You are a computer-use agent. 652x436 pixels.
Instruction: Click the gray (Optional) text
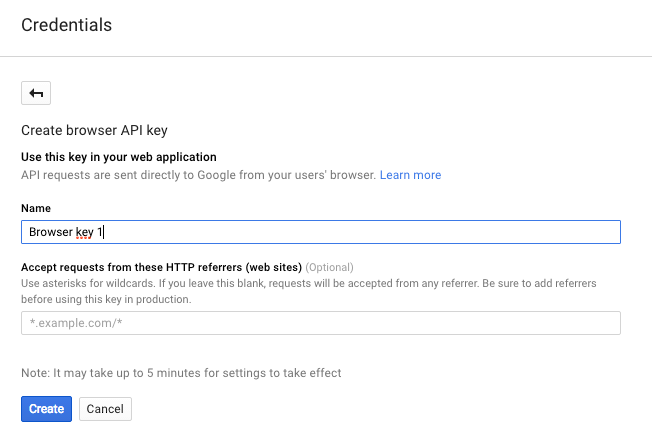click(329, 267)
